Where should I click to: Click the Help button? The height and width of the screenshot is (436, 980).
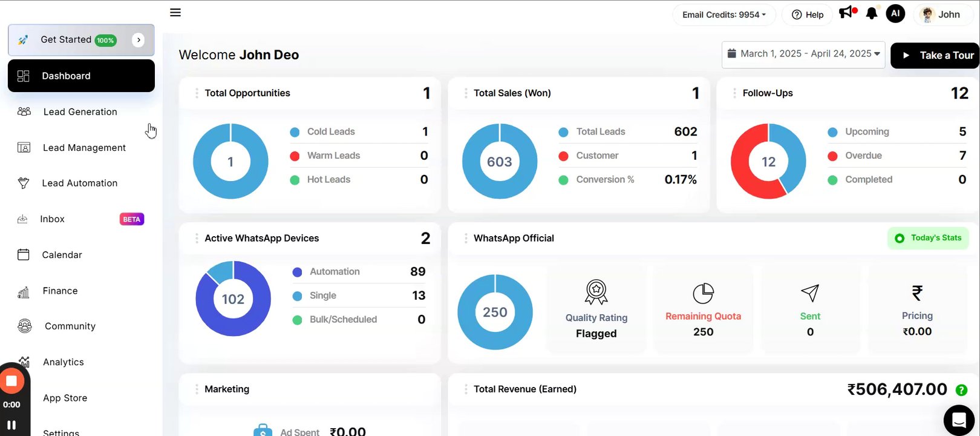(x=808, y=15)
